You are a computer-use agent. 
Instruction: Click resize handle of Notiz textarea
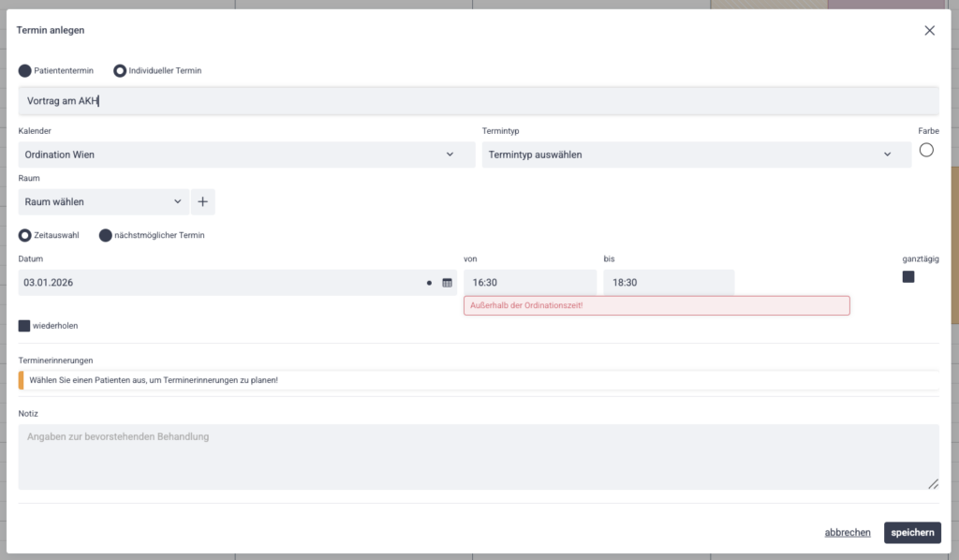click(933, 483)
